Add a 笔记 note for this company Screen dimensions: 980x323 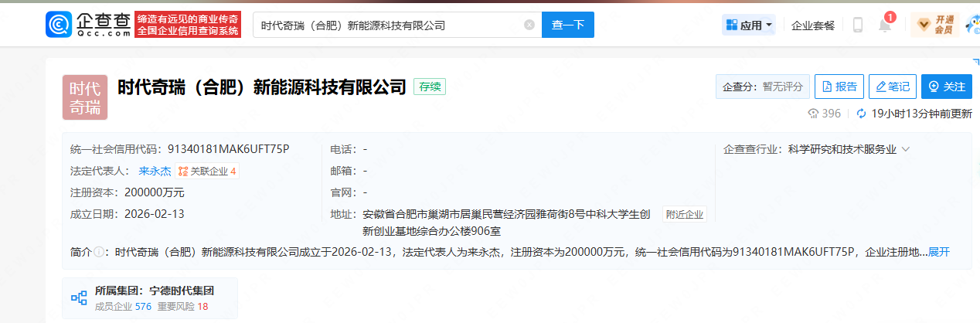click(x=892, y=87)
